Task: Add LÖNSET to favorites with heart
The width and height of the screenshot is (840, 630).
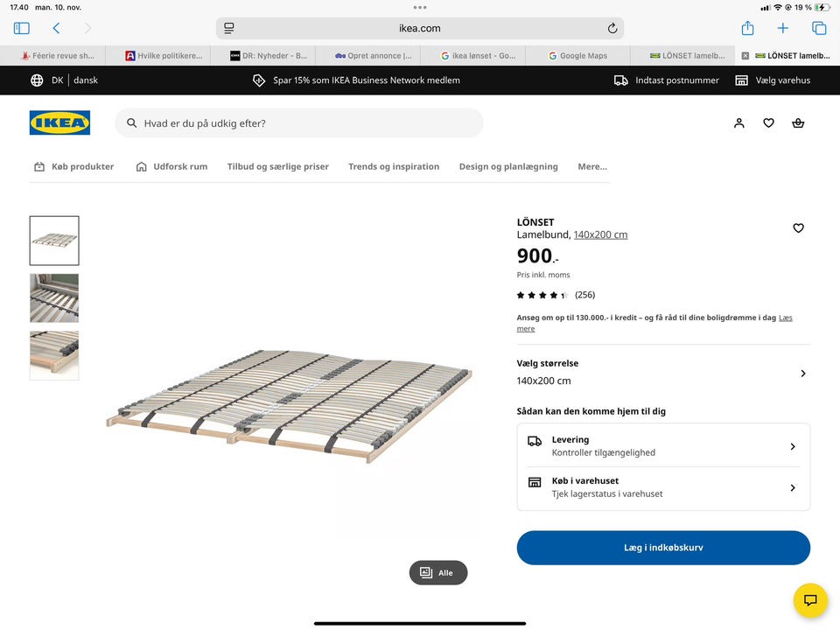Action: click(798, 228)
